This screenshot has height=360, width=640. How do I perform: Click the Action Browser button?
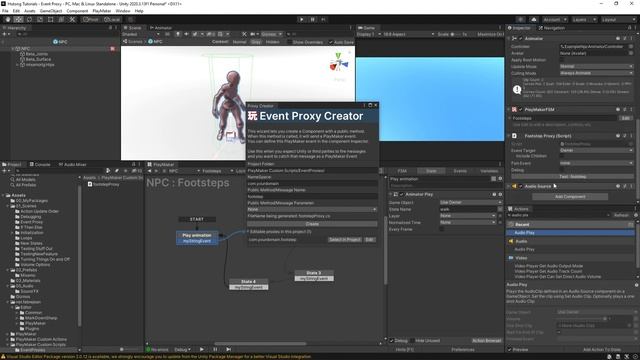[x=487, y=340]
